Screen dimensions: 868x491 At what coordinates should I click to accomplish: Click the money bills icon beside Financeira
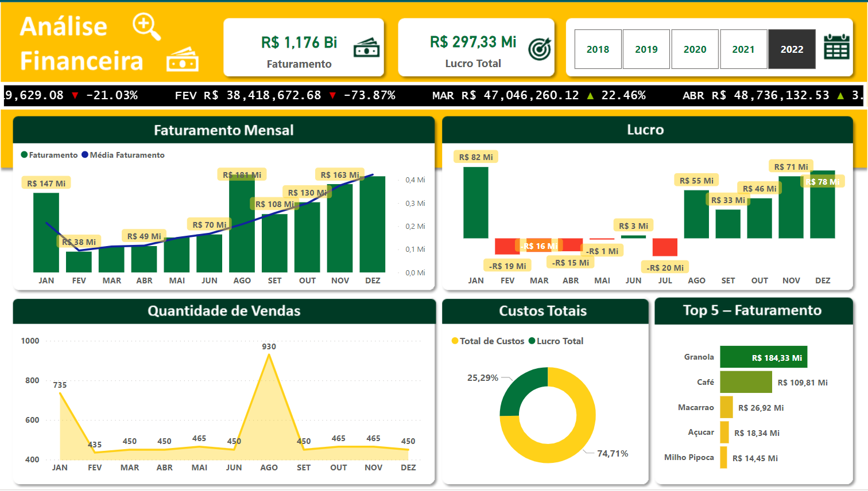(183, 60)
